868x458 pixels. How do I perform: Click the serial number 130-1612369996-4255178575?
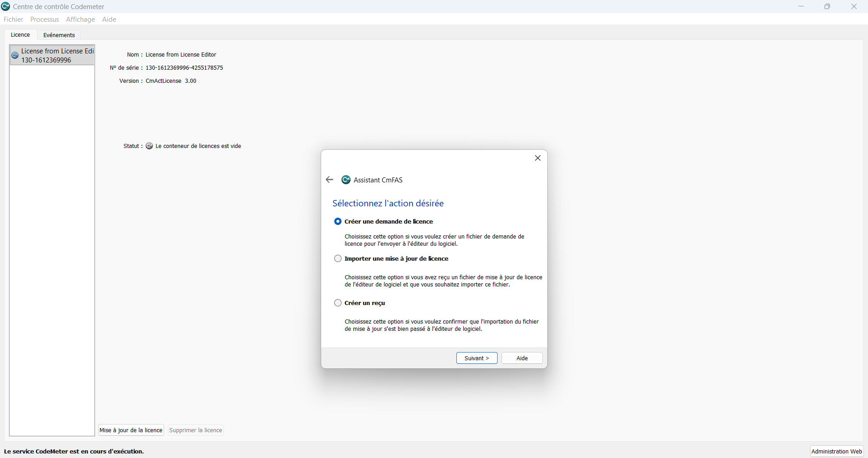coord(184,68)
